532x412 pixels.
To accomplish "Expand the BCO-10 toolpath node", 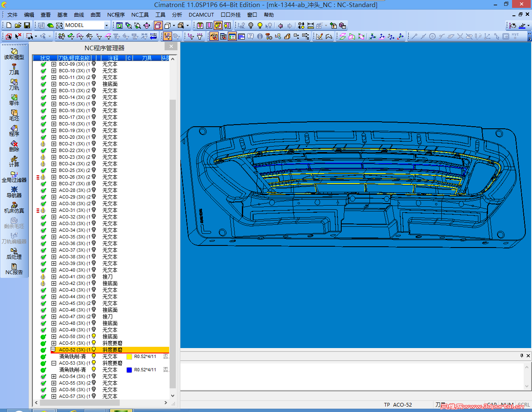I will click(54, 71).
